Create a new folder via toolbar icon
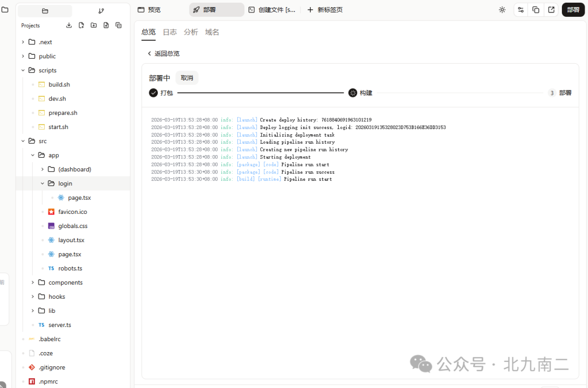The width and height of the screenshot is (588, 388). (x=94, y=25)
